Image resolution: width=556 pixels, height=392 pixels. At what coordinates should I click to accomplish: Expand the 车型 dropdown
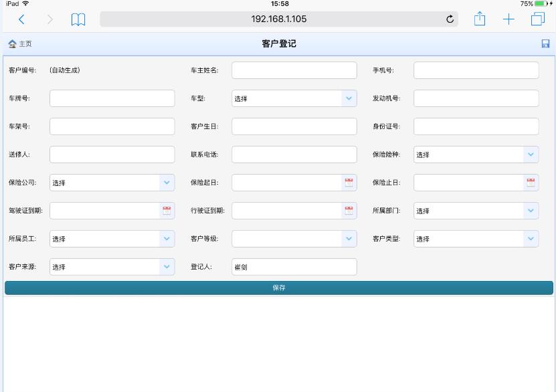tap(349, 98)
